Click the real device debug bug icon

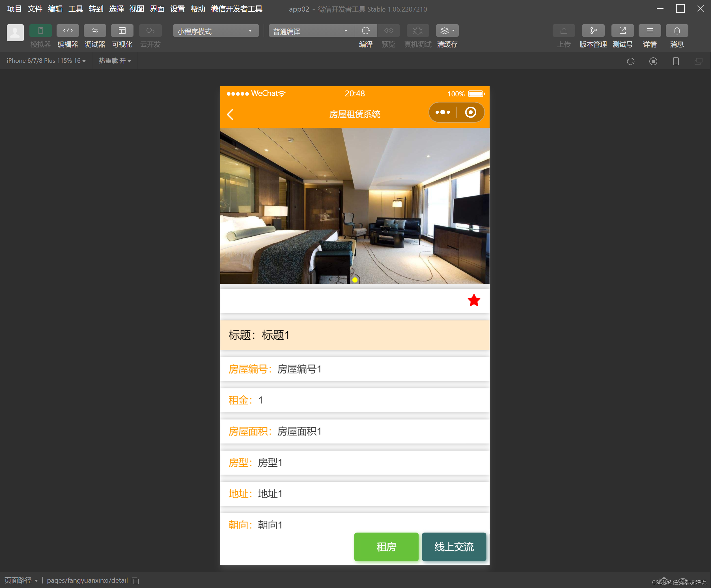coord(418,31)
